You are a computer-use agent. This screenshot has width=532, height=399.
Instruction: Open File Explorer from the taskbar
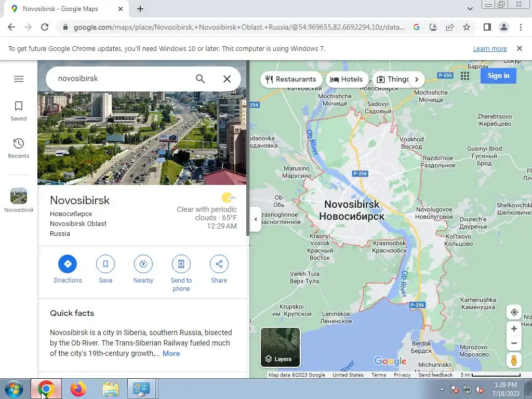111,389
